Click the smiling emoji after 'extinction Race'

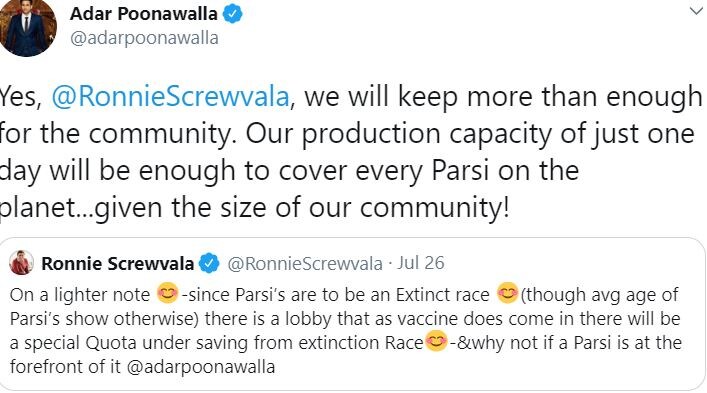click(x=436, y=341)
